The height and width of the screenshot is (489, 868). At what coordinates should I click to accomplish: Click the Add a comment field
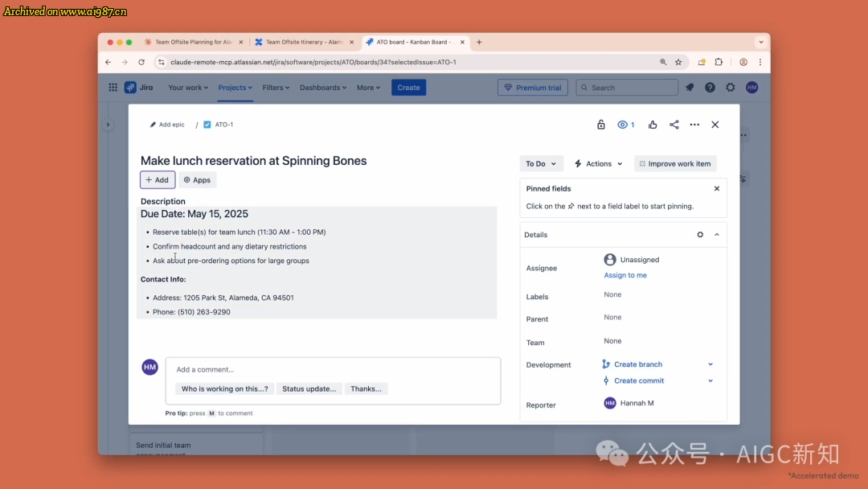pyautogui.click(x=333, y=369)
